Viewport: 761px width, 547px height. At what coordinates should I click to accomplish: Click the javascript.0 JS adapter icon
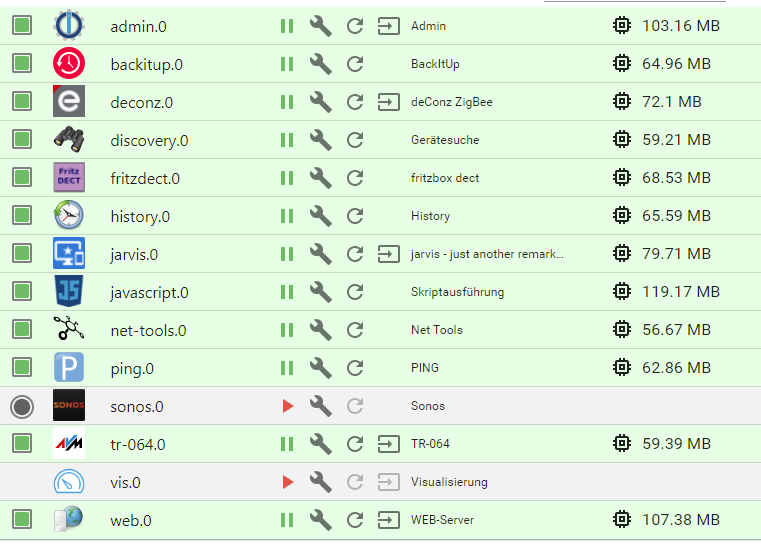69,292
